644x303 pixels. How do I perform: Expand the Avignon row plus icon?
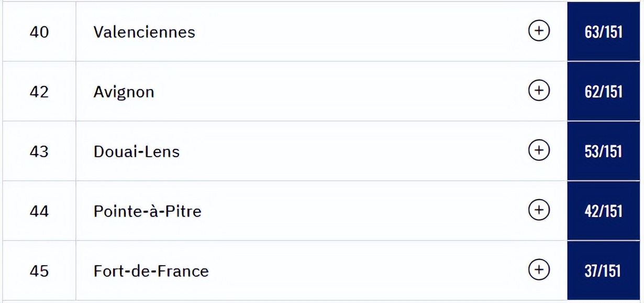click(x=539, y=91)
